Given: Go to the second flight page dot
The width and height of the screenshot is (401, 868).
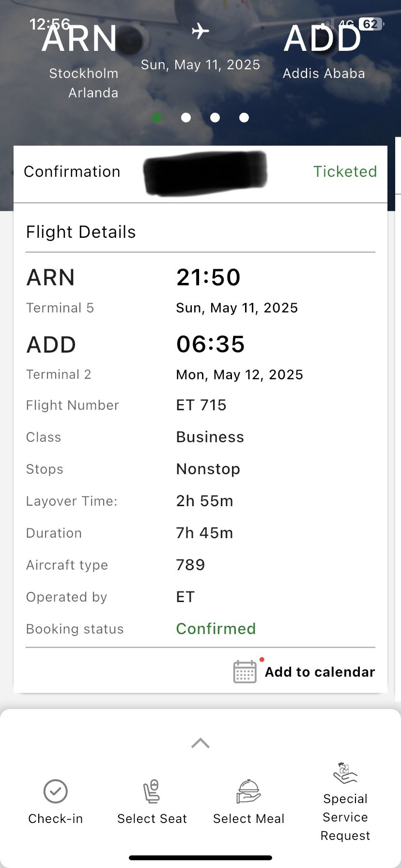Looking at the screenshot, I should coord(186,118).
